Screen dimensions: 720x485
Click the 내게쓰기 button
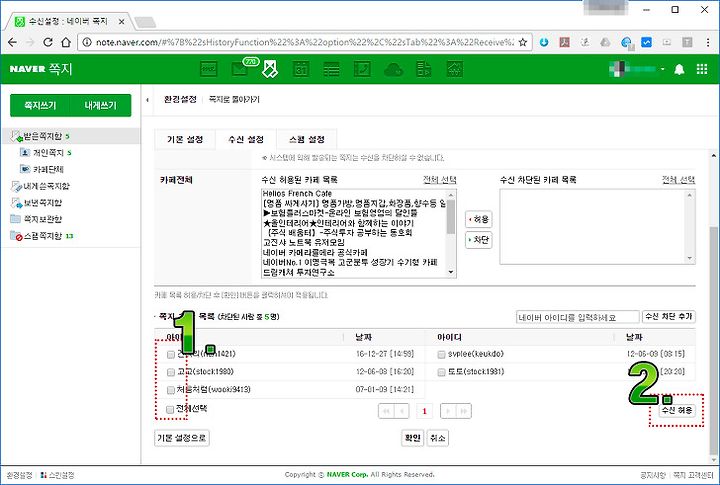coord(101,106)
